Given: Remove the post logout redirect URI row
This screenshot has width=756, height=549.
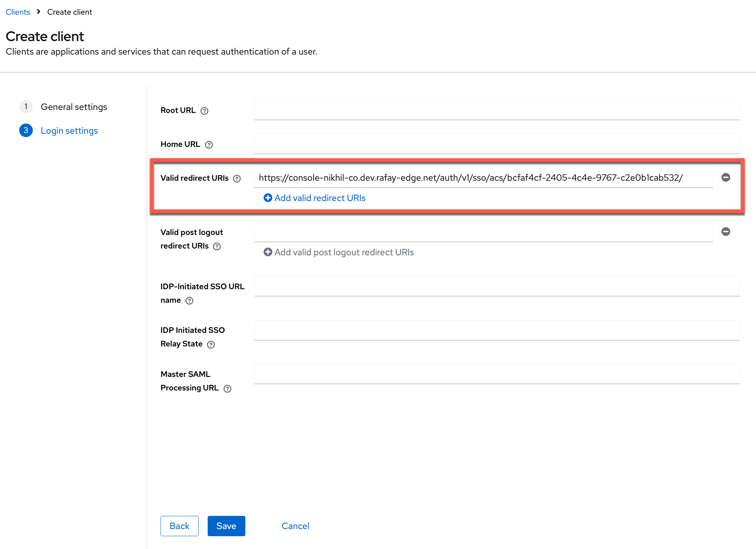Looking at the screenshot, I should click(x=725, y=232).
